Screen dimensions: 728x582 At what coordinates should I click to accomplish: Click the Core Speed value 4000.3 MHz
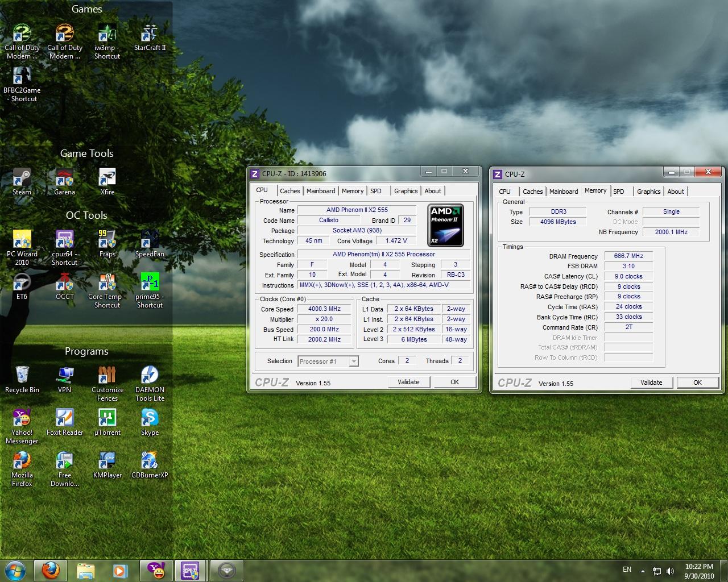point(324,309)
